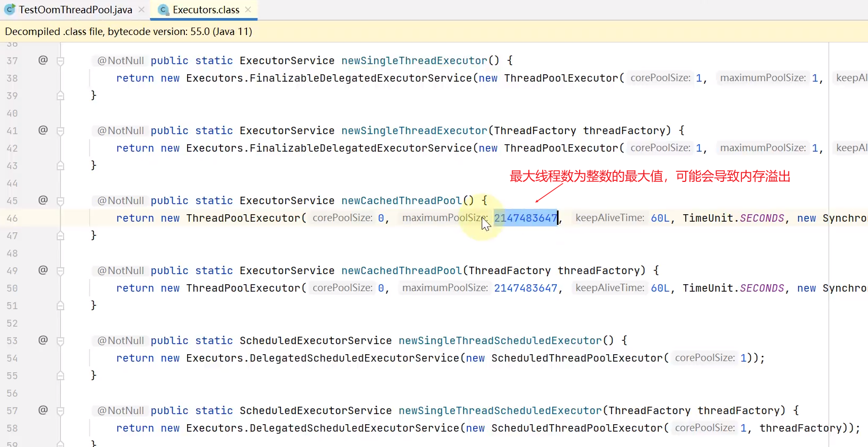Click the keepAliveTime hint on line 46
868x447 pixels.
609,218
